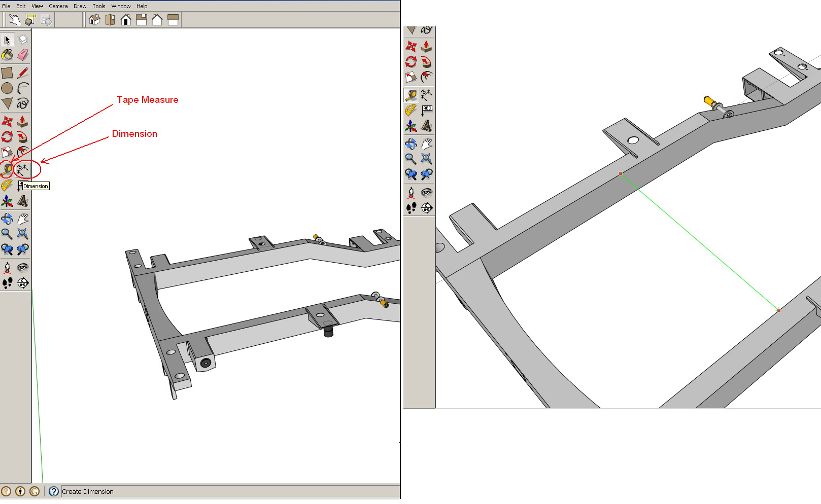Select the Paint Bucket tool

tap(7, 55)
